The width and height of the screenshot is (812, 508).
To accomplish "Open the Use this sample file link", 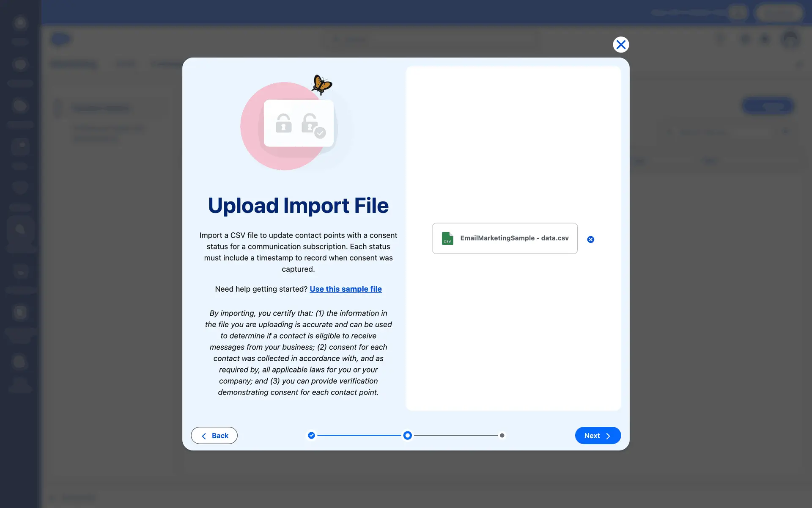I will 346,289.
